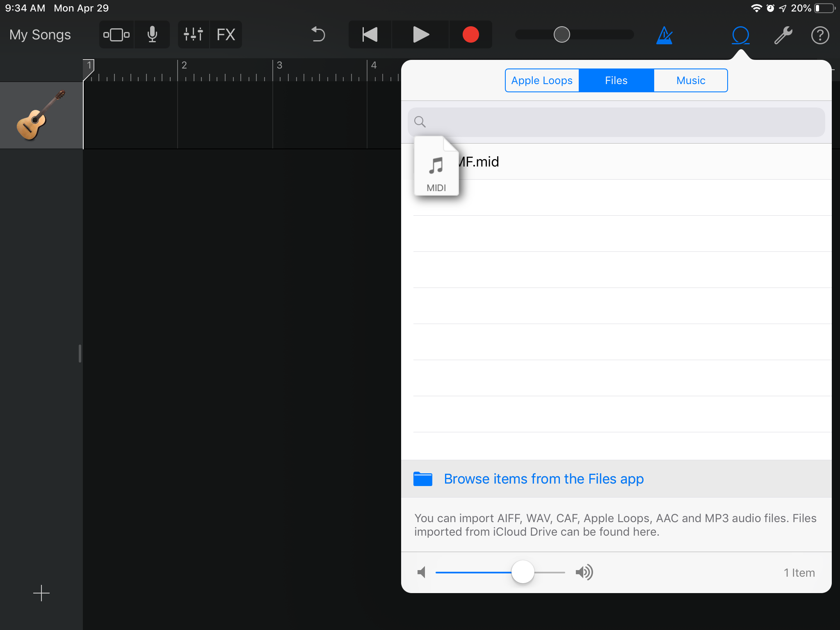Switch to the Apple Loops tab

coord(542,80)
